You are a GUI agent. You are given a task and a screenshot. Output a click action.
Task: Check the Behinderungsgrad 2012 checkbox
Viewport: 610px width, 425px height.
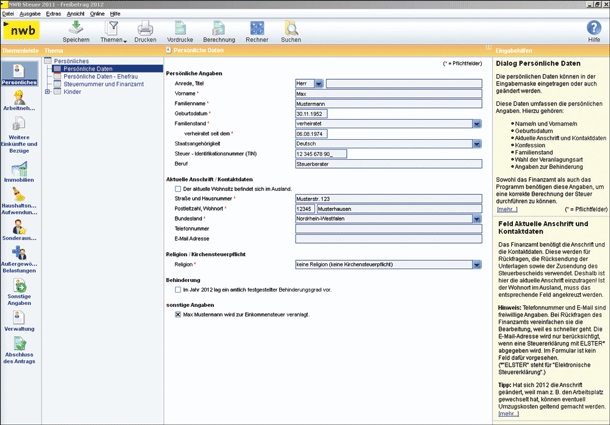click(x=178, y=289)
